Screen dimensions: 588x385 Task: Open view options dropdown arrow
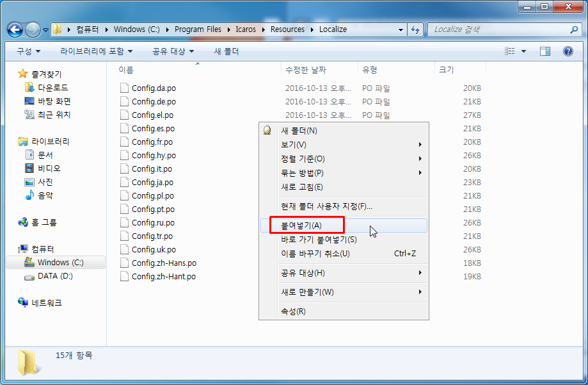(x=523, y=51)
